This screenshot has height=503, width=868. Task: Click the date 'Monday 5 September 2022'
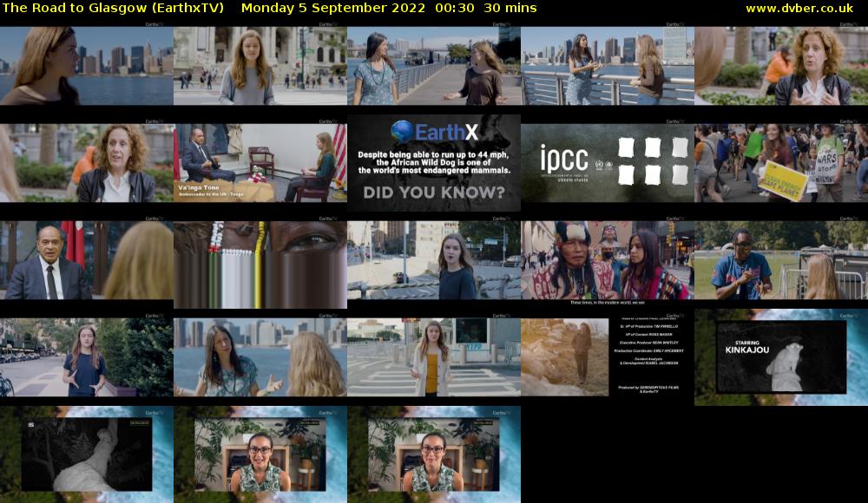[333, 8]
